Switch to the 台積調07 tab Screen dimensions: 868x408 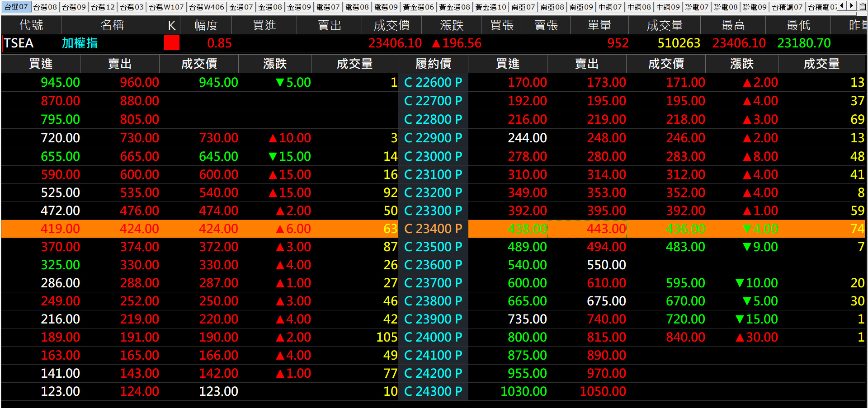[x=787, y=7]
